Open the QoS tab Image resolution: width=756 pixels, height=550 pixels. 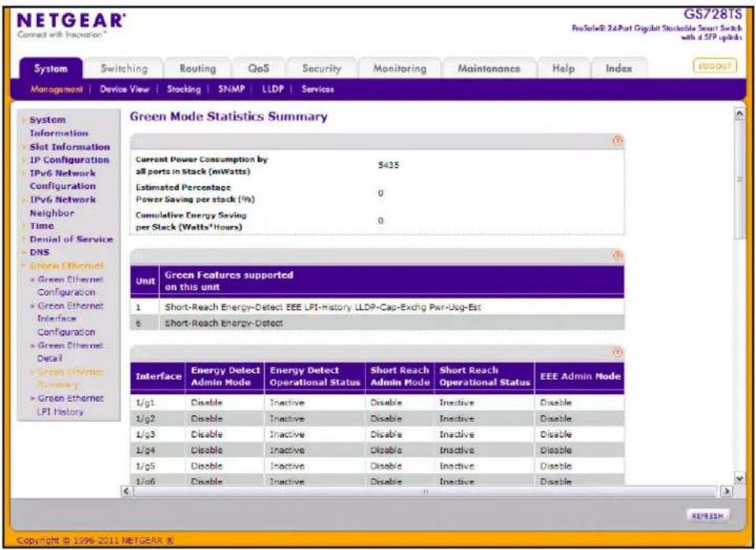click(259, 69)
